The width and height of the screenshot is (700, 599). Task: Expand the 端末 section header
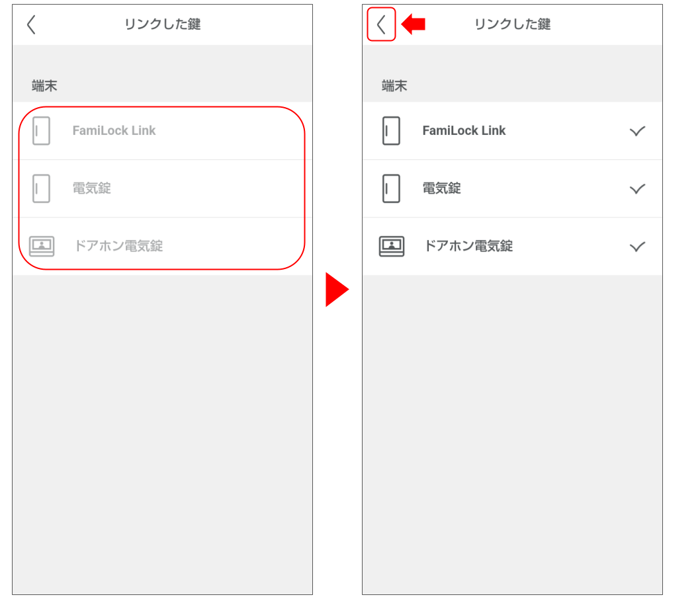[394, 85]
